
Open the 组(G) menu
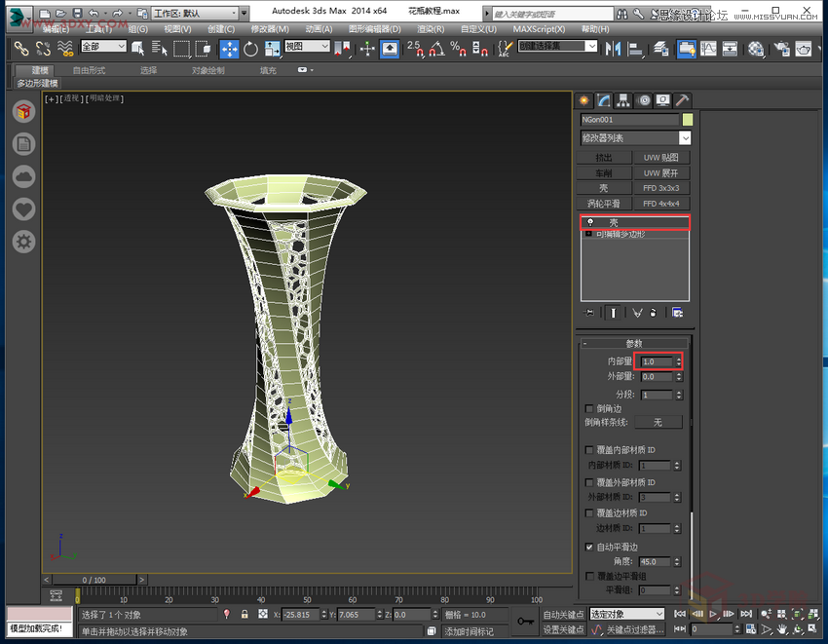pos(137,29)
